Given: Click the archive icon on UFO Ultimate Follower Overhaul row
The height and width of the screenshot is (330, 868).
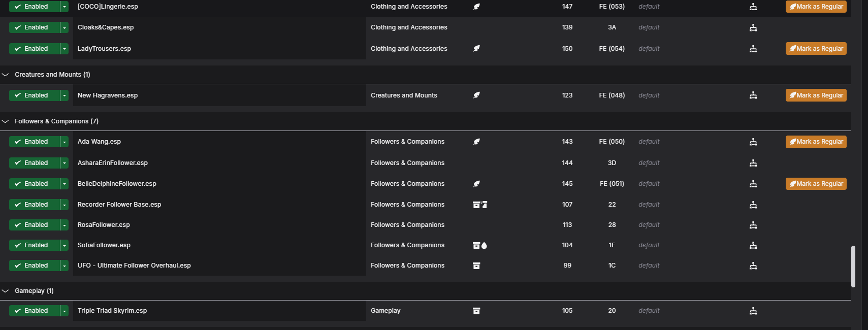Looking at the screenshot, I should 476,266.
